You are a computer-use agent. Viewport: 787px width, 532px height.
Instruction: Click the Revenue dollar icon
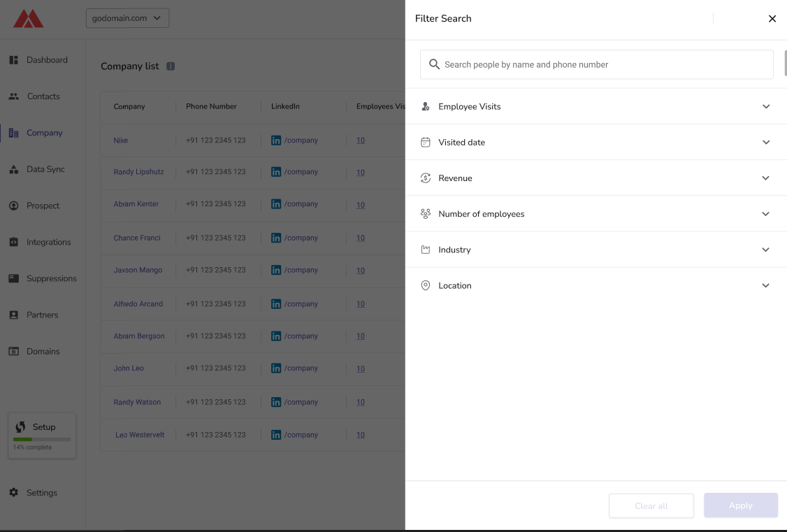point(426,178)
